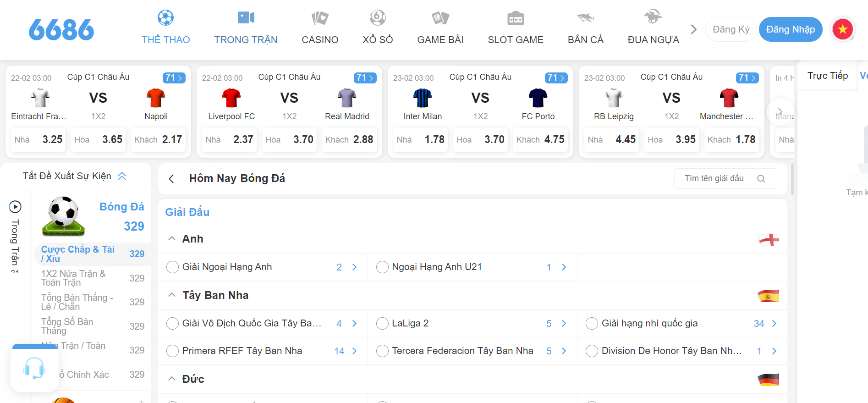The height and width of the screenshot is (403, 868).
Task: Open Cược Chấp & Tài / Xỉu market
Action: [93, 254]
